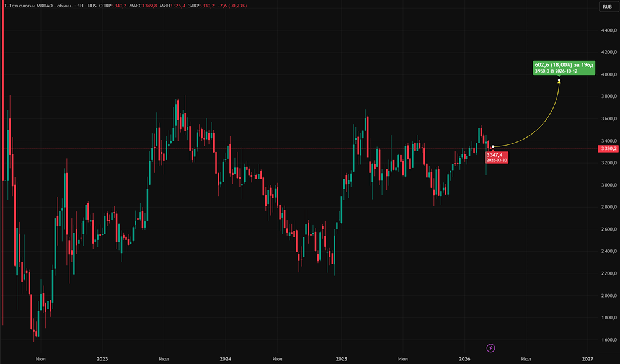Click the purple lightning event icon
Image resolution: width=620 pixels, height=364 pixels.
pos(490,348)
